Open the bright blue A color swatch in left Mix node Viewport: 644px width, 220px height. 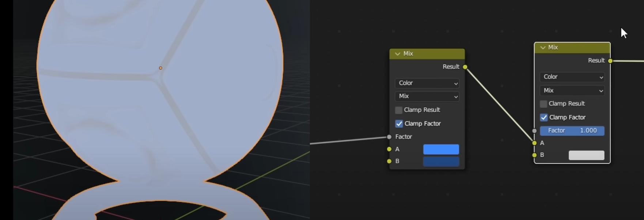[441, 149]
